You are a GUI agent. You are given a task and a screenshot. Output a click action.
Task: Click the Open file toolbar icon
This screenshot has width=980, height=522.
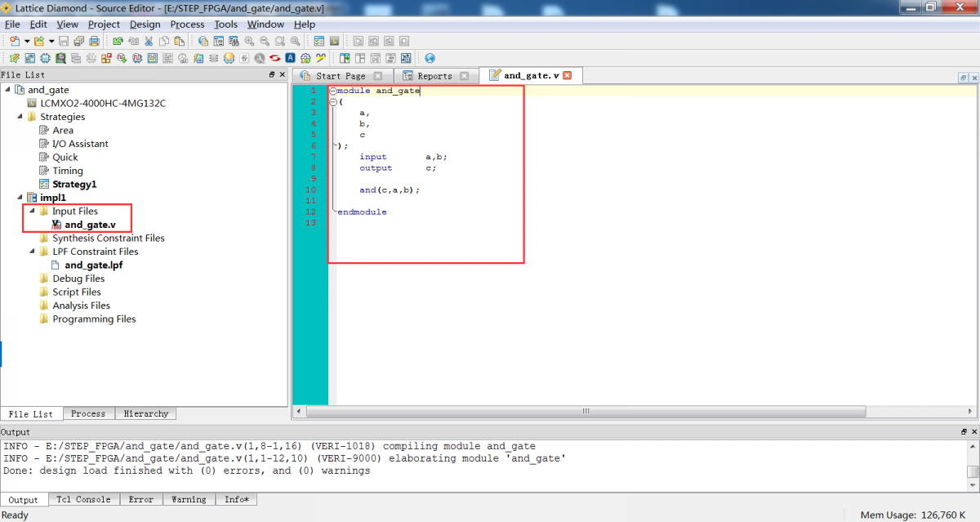38,41
